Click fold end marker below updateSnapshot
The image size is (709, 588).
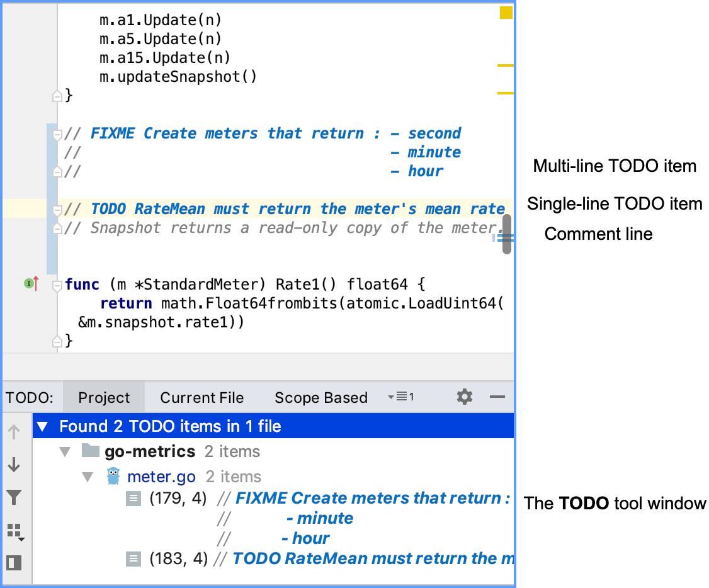click(x=57, y=96)
